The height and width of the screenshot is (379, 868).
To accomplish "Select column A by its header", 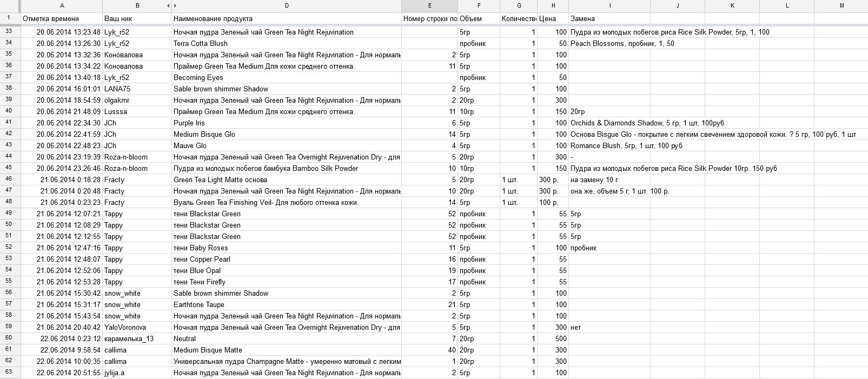I will click(62, 6).
